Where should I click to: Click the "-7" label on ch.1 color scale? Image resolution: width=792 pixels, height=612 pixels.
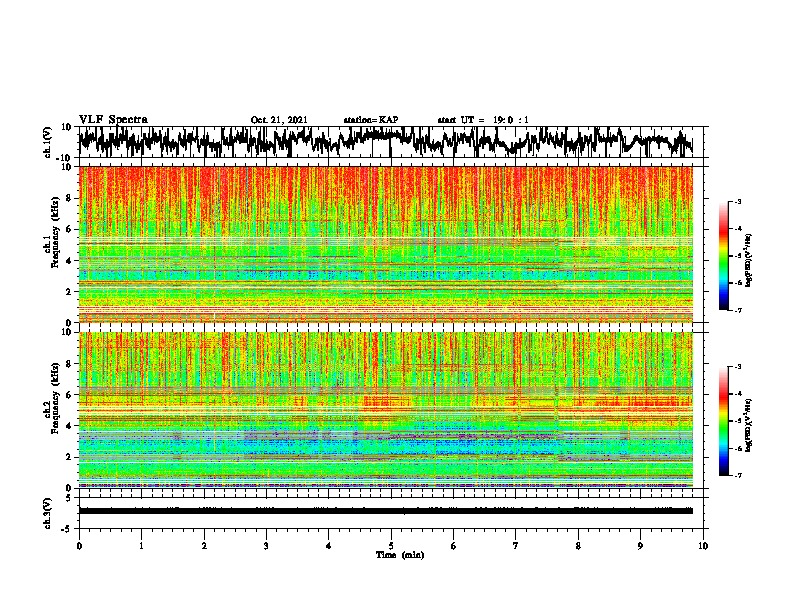[x=738, y=310]
